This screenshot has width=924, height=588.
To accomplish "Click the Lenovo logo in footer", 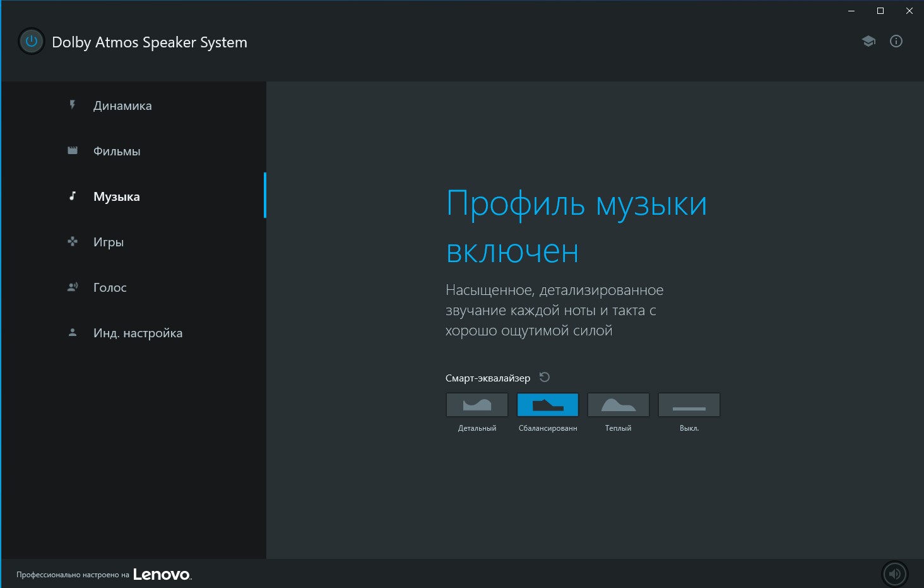I will (x=162, y=574).
